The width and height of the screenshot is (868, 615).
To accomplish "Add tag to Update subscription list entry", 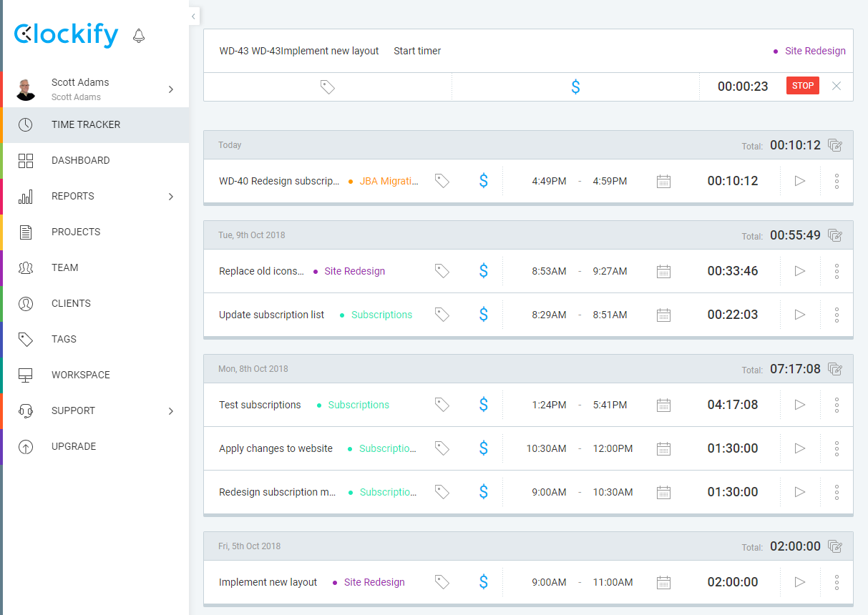I will coord(442,315).
